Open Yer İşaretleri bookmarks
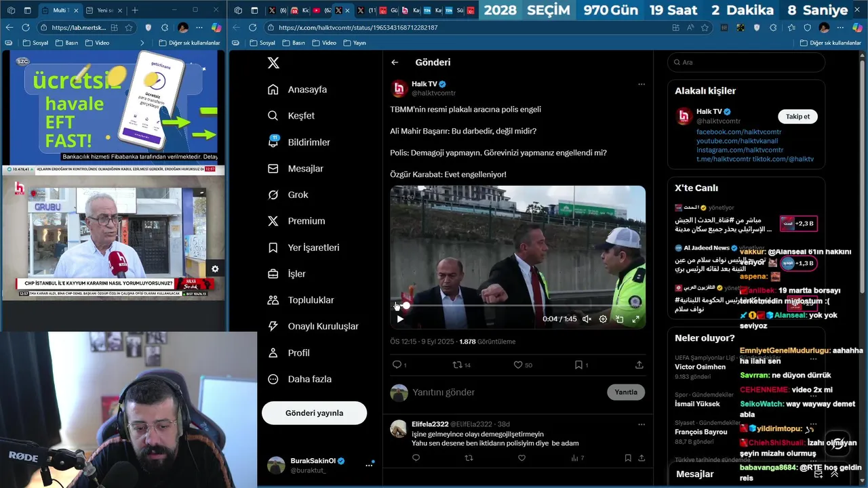868x488 pixels. (x=304, y=247)
